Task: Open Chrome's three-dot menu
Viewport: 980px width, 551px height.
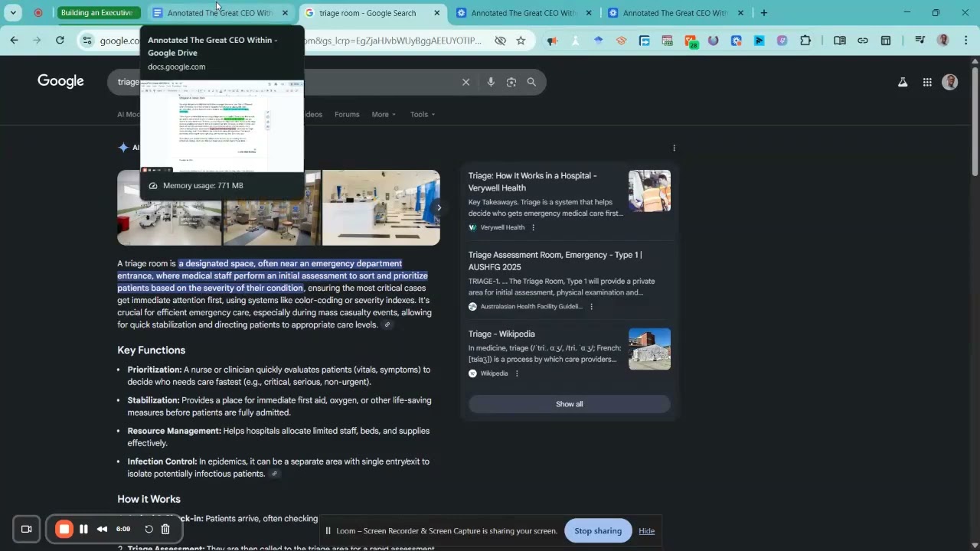Action: coord(966,41)
